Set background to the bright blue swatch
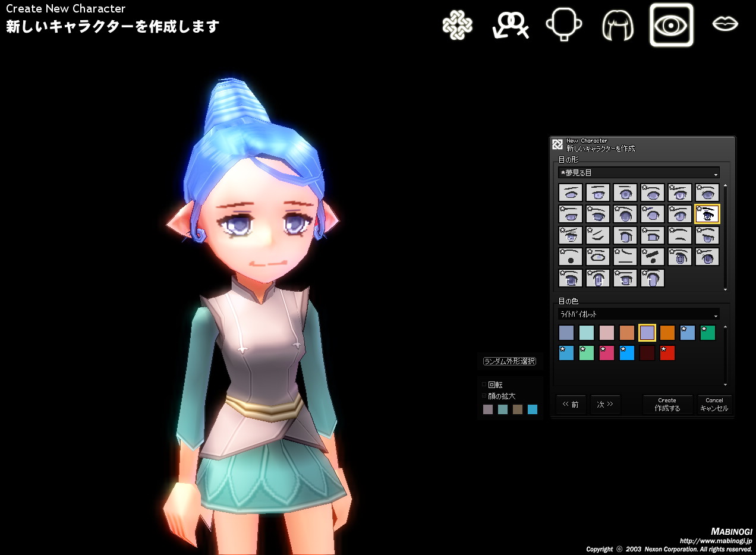756x555 pixels. (533, 409)
